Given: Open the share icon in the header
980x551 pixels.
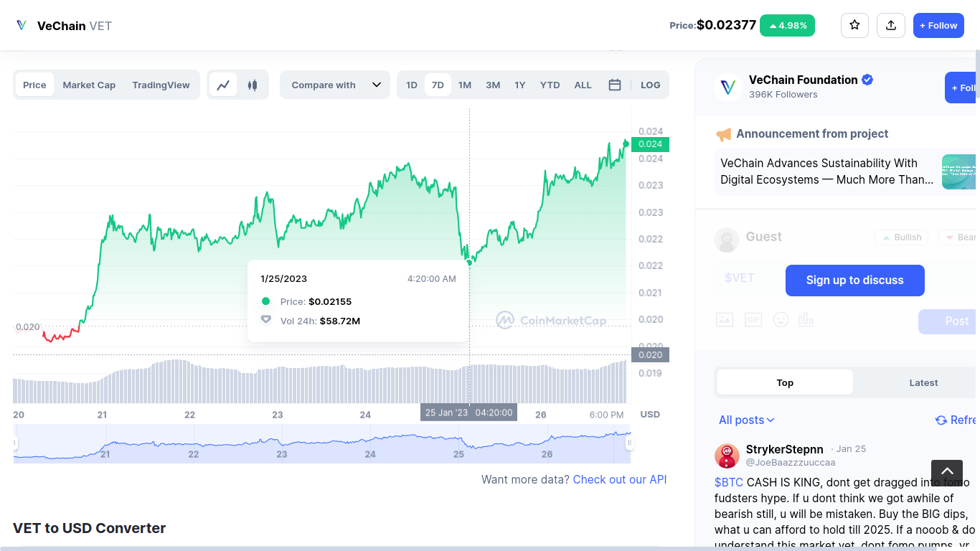Looking at the screenshot, I should click(891, 25).
